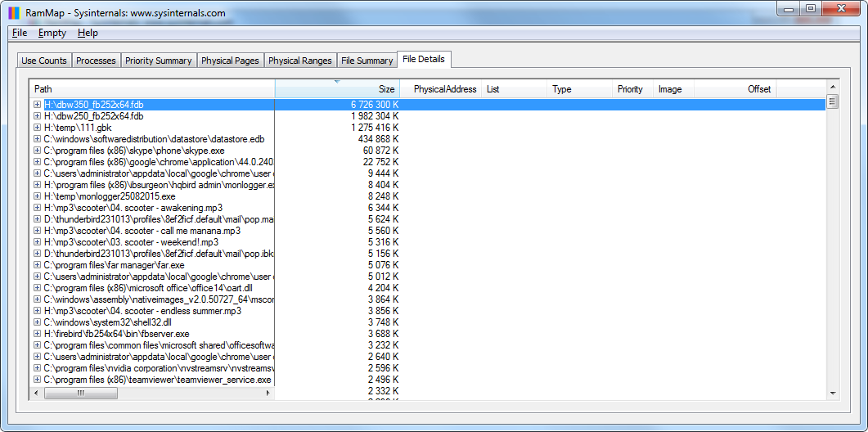Open the Help menu
The image size is (868, 432).
coord(88,33)
